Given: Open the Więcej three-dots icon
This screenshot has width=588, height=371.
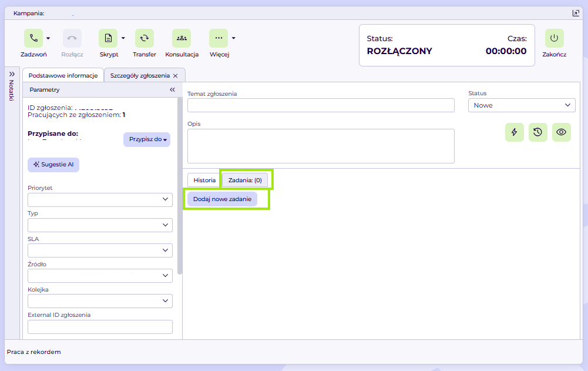Looking at the screenshot, I should pyautogui.click(x=219, y=38).
